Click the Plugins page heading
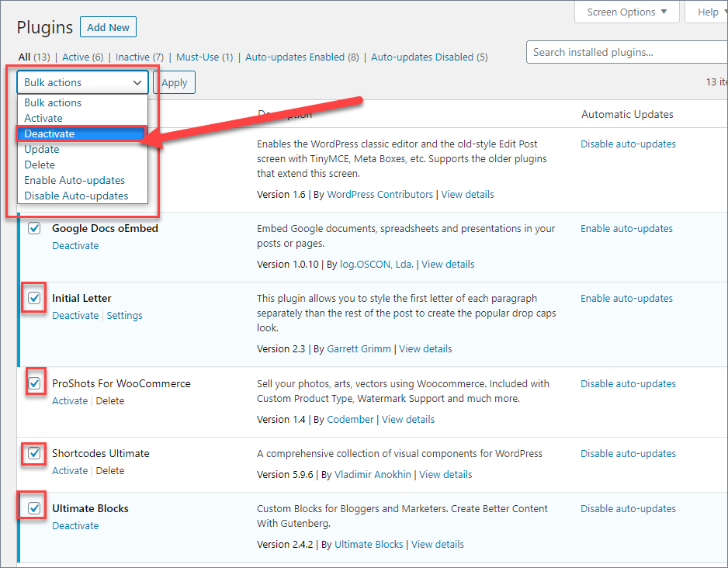 click(44, 27)
